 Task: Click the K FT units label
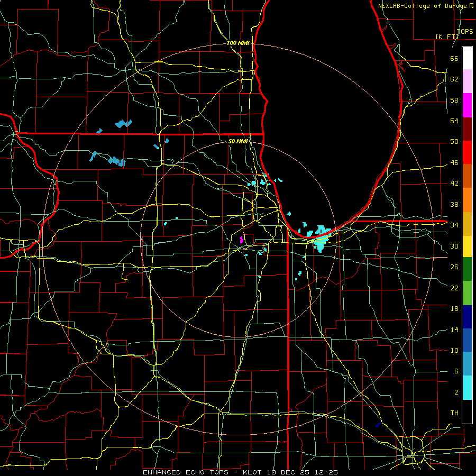pyautogui.click(x=447, y=36)
